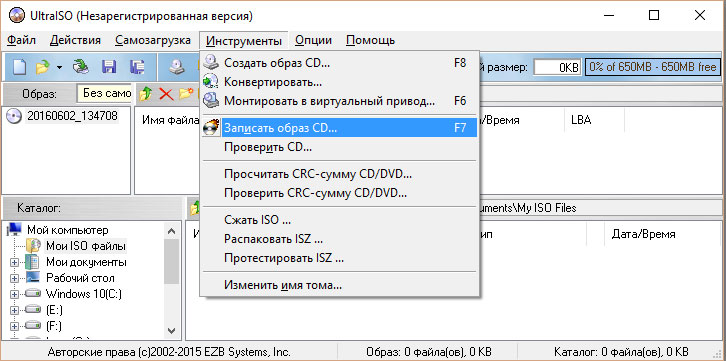Viewport: 726px width, 361px height.
Task: Expand the Мои документы tree node
Action: (14, 263)
